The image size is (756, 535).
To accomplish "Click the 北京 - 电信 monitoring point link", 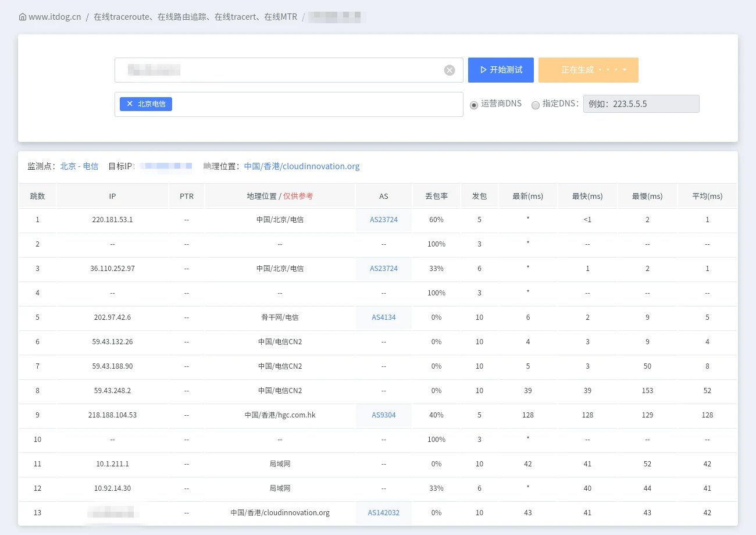I will 79,166.
